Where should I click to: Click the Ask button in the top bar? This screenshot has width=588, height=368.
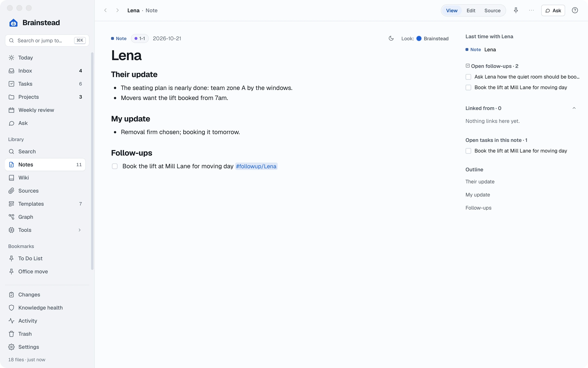pyautogui.click(x=553, y=10)
